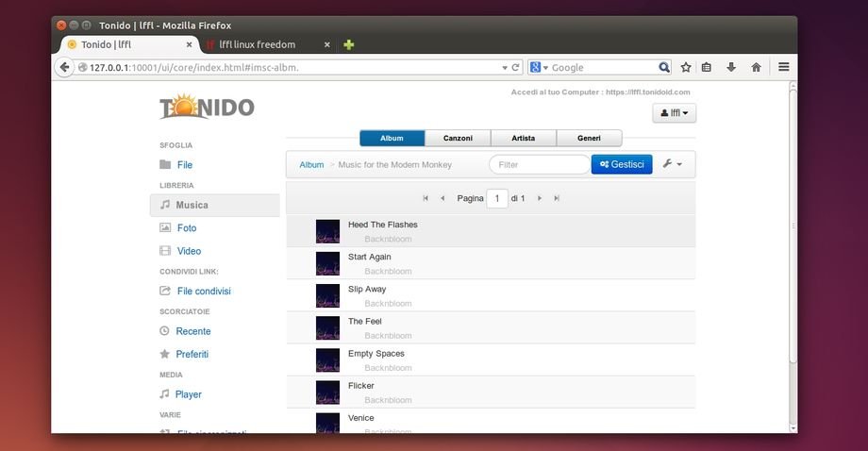Close the lffl linux freedom tab
868x451 pixels.
point(327,45)
